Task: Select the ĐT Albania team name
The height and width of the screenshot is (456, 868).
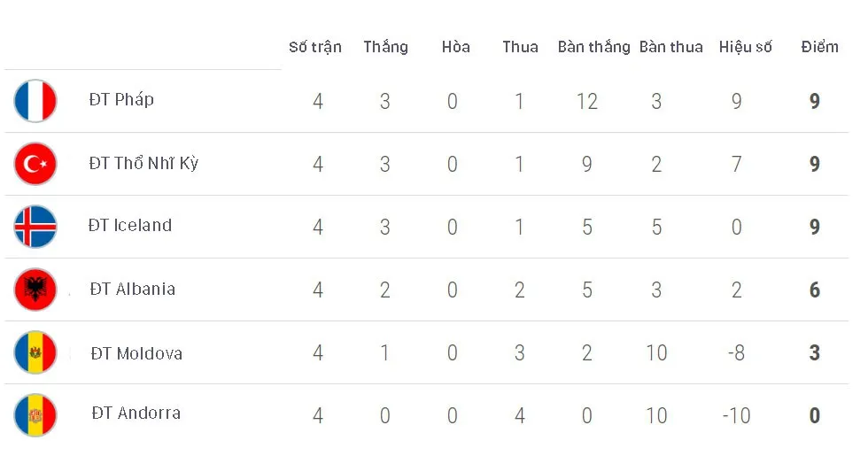Action: (x=133, y=289)
